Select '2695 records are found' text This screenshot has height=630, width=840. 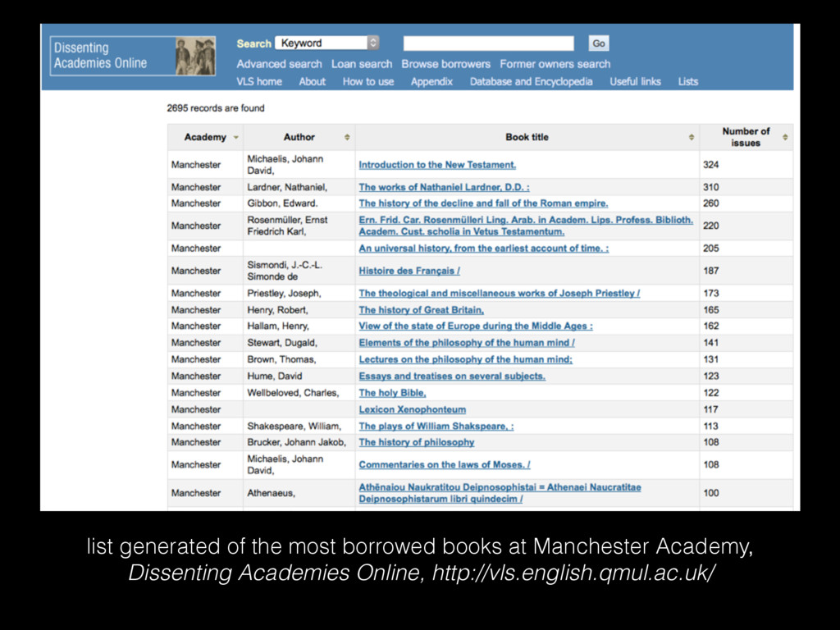216,108
